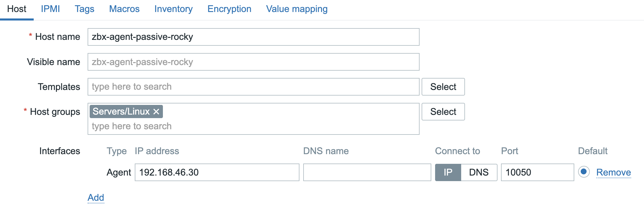Switch to the IPMI tab
The height and width of the screenshot is (211, 644).
(50, 9)
